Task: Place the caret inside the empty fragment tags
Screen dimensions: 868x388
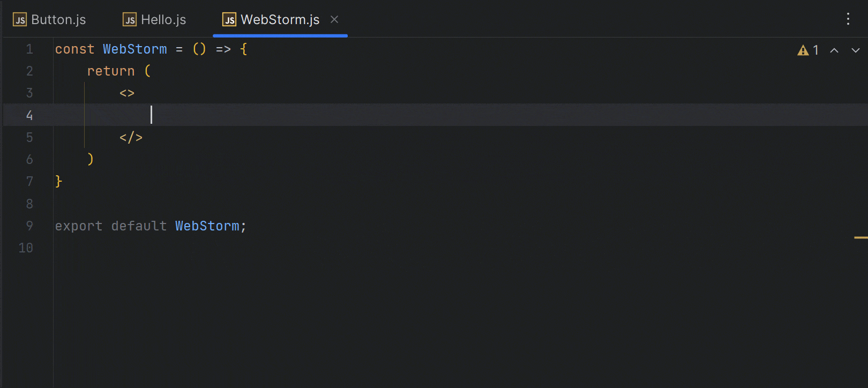Action: pos(152,115)
